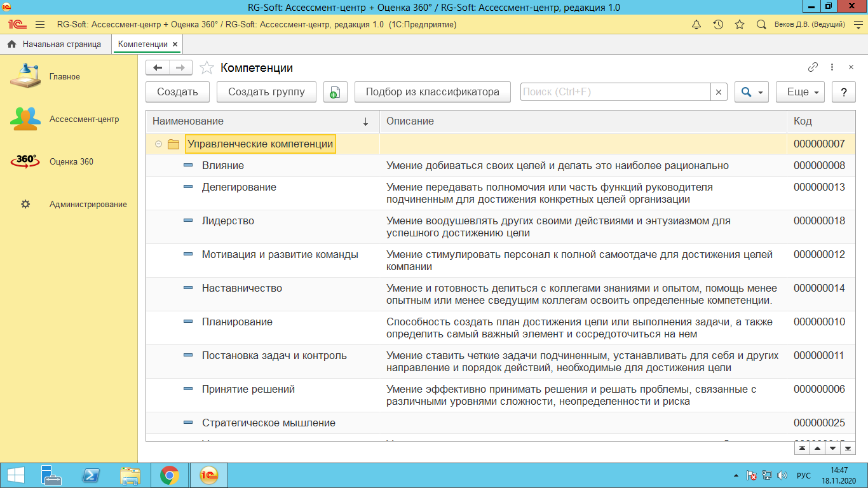The width and height of the screenshot is (868, 488).
Task: Select the Делегирование row
Action: pyautogui.click(x=501, y=193)
